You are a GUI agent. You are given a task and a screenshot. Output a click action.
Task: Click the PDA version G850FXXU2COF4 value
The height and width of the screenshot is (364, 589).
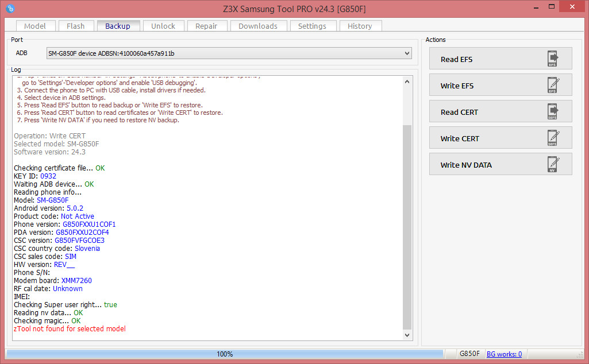coord(82,233)
